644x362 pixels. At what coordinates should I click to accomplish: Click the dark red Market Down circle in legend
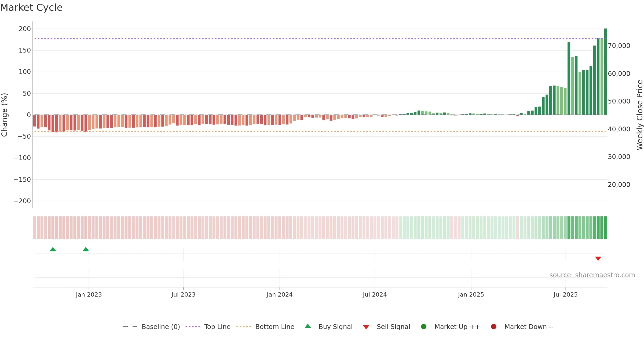493,327
